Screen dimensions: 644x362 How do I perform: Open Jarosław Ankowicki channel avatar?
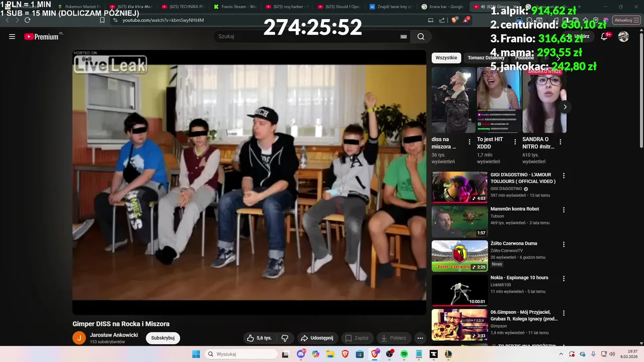coord(79,338)
